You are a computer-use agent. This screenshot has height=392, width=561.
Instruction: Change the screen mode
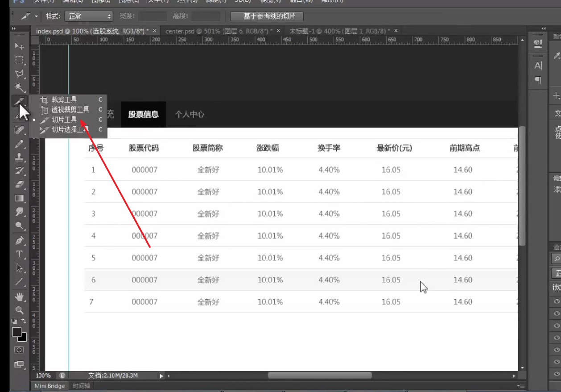point(19,364)
